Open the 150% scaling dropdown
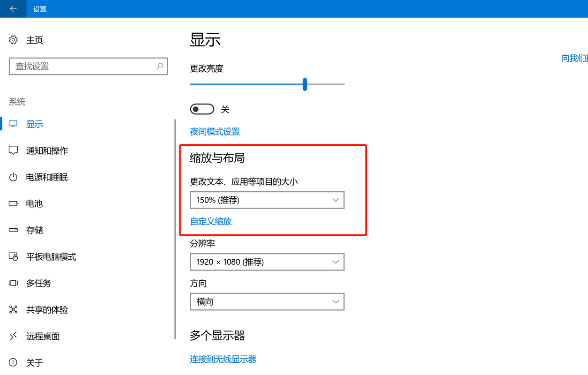Viewport: 588px width, 375px height. (267, 200)
